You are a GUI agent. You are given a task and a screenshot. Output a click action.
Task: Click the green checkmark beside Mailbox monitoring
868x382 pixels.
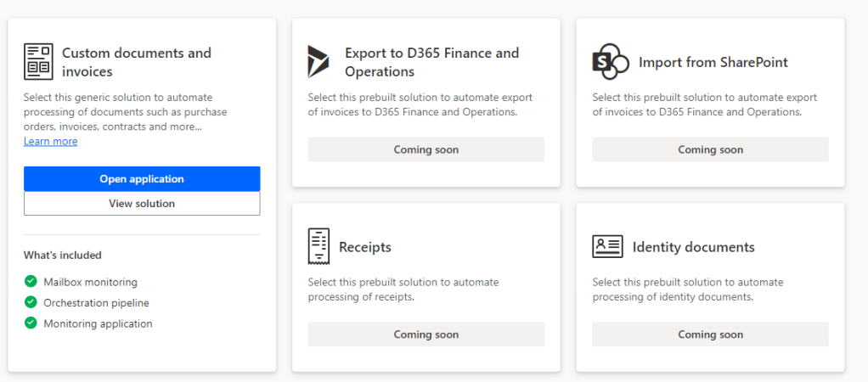tap(31, 281)
